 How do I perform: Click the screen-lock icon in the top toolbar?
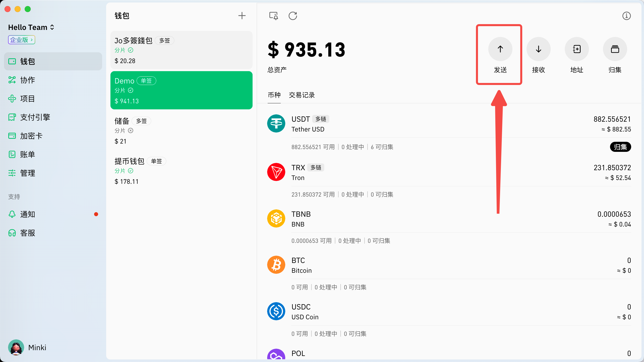(x=273, y=16)
